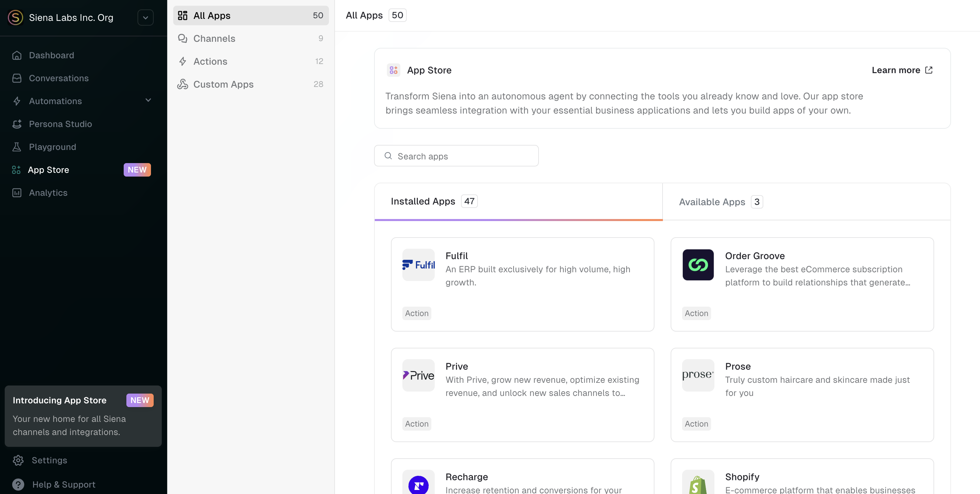Click the Channels chat bubble icon
Screen dimensions: 980x494
coord(183,38)
